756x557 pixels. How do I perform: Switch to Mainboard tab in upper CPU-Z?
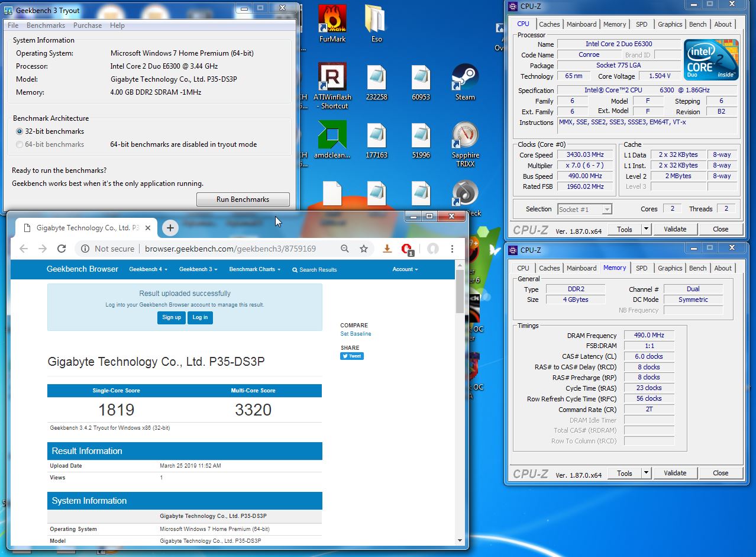pyautogui.click(x=581, y=24)
